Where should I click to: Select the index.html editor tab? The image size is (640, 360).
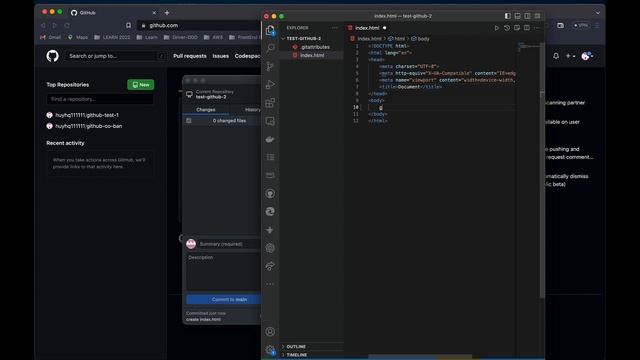pyautogui.click(x=367, y=28)
